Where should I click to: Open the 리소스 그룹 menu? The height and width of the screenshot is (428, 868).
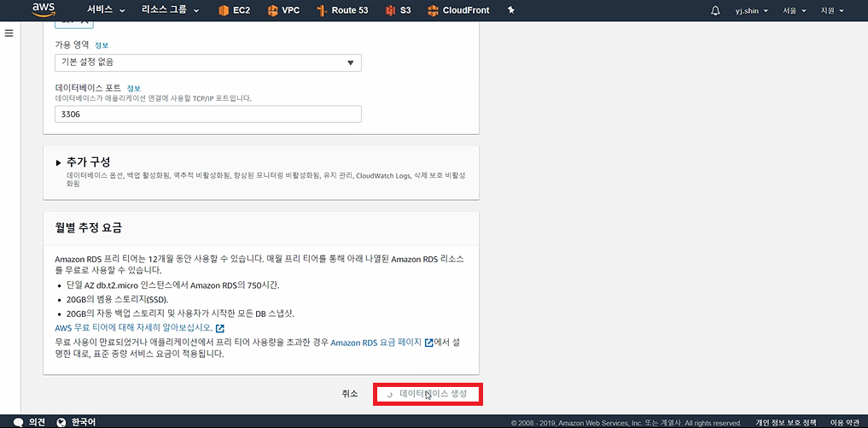coord(170,10)
